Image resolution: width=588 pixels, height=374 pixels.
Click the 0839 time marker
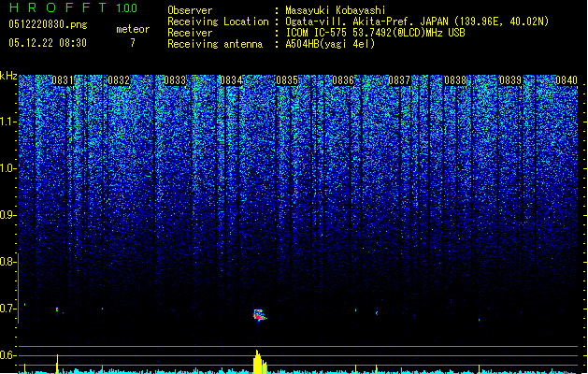pos(510,80)
